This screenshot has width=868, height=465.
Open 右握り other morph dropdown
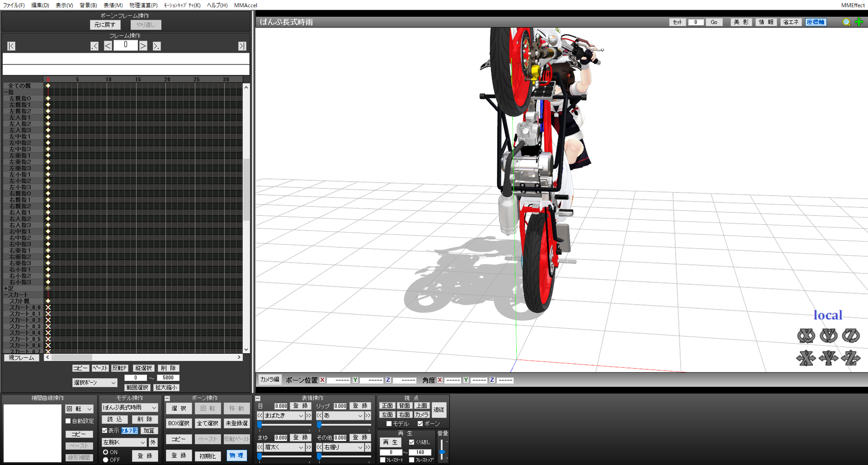coord(343,447)
